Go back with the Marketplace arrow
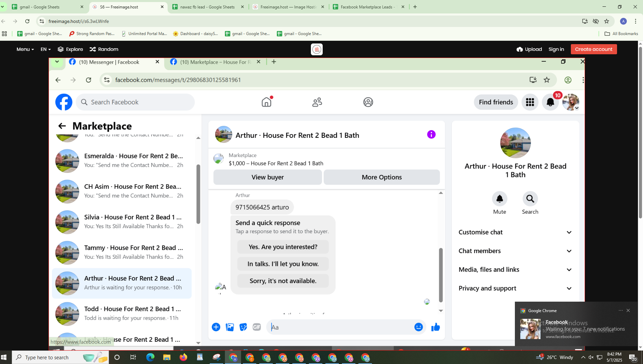This screenshot has width=643, height=364. pos(62,126)
